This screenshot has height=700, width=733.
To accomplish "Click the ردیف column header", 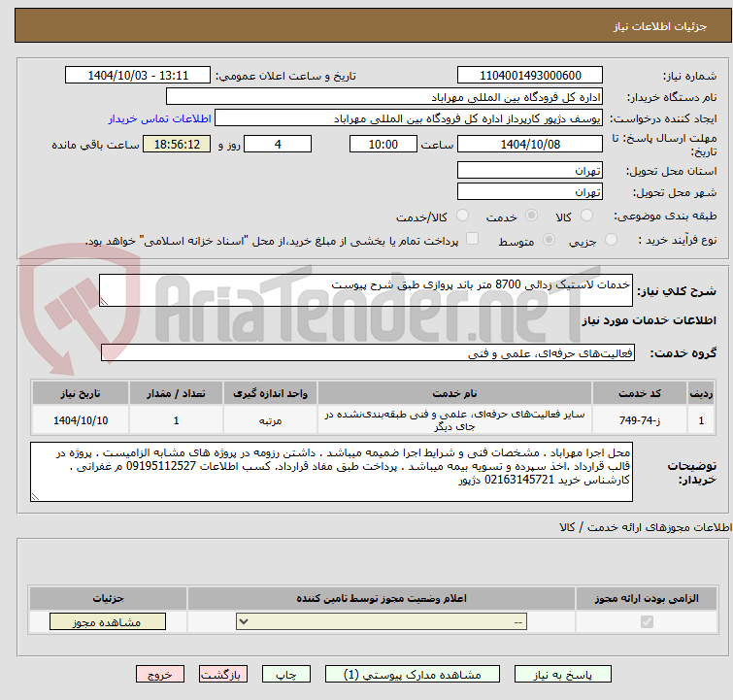I will [x=701, y=393].
